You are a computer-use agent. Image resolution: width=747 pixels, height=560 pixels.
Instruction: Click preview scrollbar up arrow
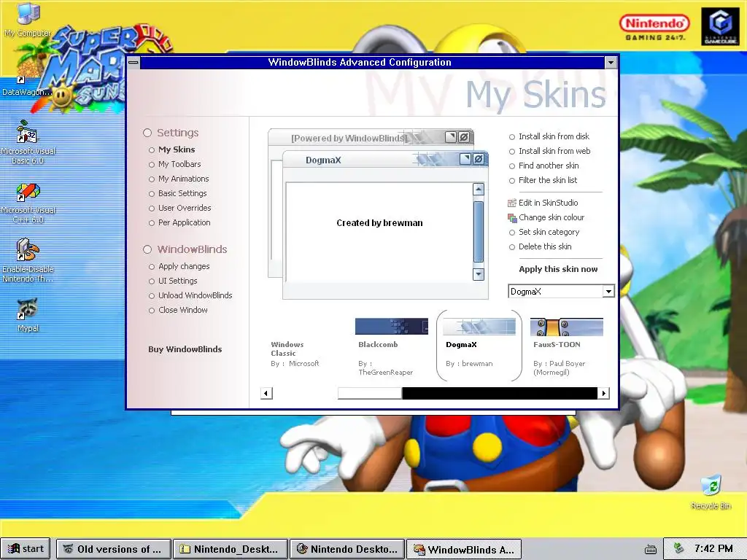(x=479, y=189)
